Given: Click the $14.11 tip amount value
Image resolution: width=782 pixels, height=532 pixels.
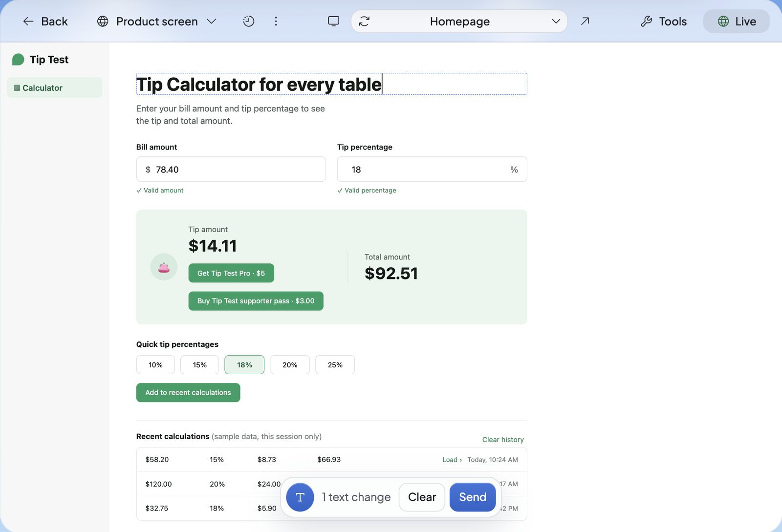Looking at the screenshot, I should pyautogui.click(x=213, y=246).
